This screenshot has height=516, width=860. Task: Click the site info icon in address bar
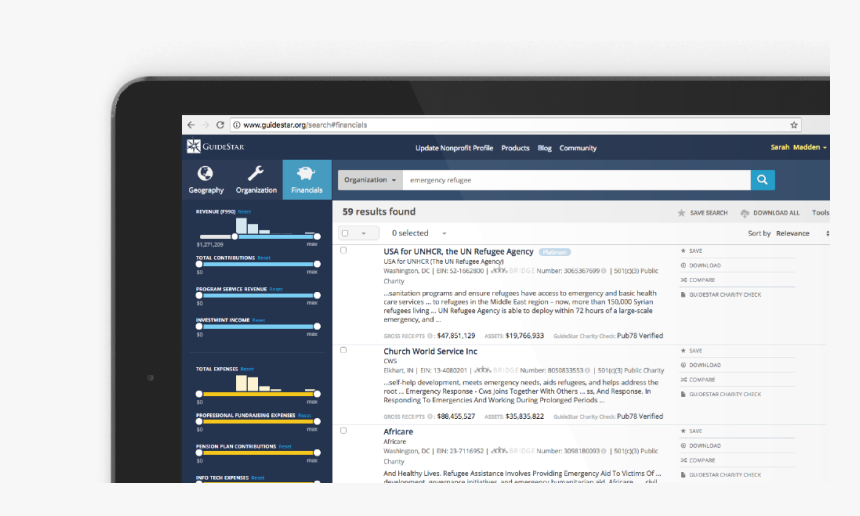coord(236,125)
